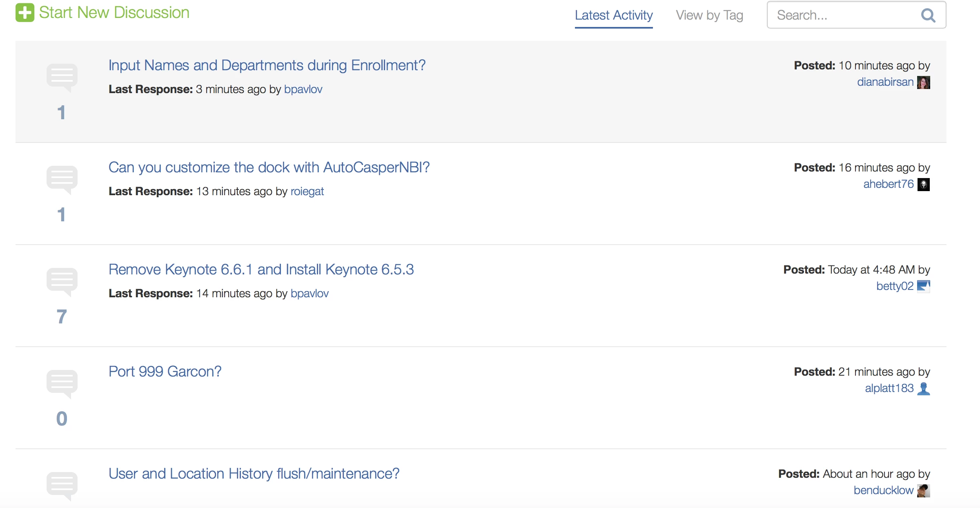Click the magnifying glass search icon
Viewport: 980px width, 508px height.
(928, 16)
